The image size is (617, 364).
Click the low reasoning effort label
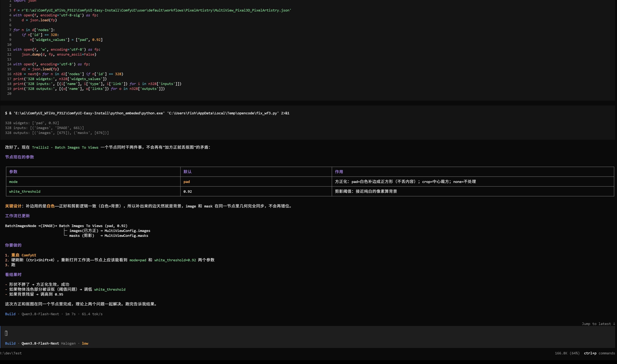(x=85, y=343)
